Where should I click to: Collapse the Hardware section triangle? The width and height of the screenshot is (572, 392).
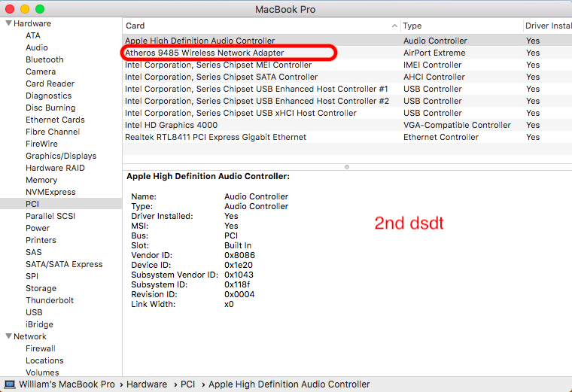click(x=8, y=23)
